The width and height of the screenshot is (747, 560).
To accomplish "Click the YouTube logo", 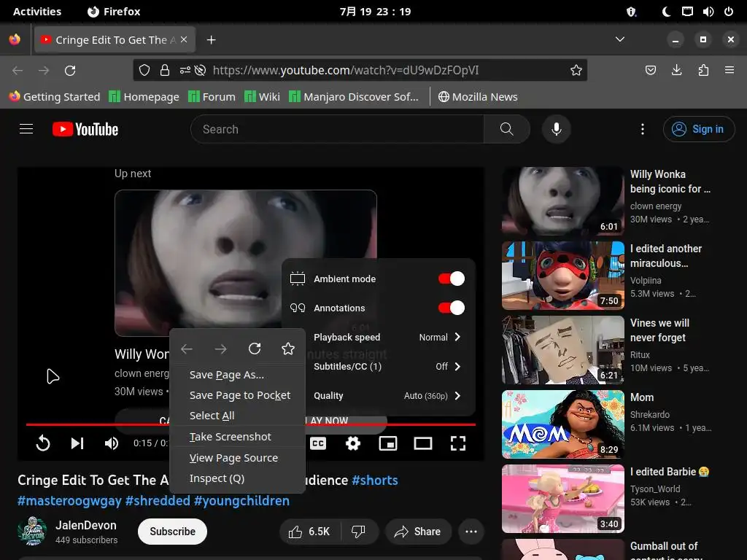I will tap(85, 129).
